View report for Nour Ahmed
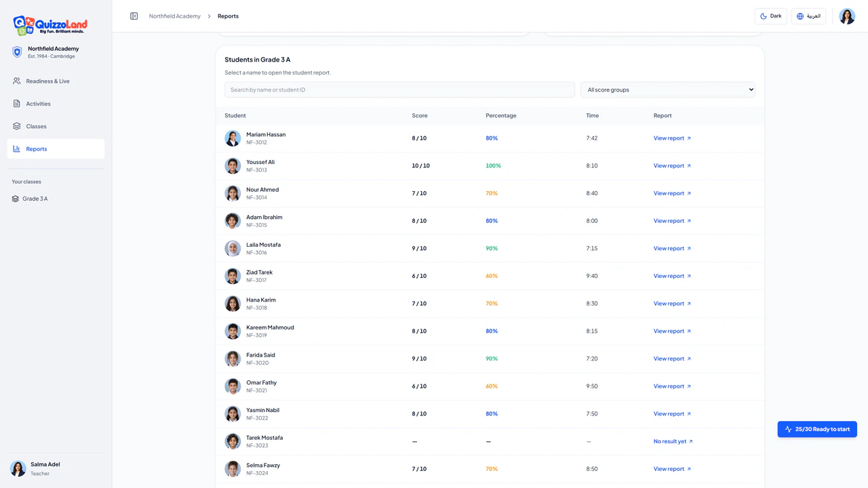 [672, 194]
